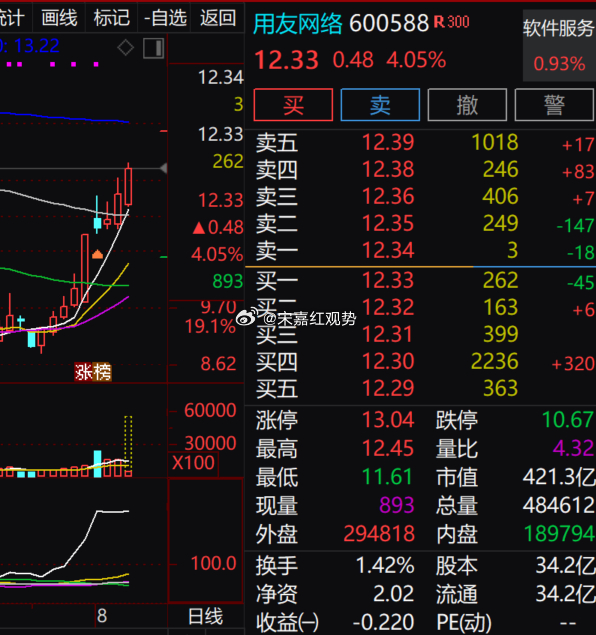Click the 4.05% change in header
This screenshot has width=596, height=635.
click(x=416, y=60)
